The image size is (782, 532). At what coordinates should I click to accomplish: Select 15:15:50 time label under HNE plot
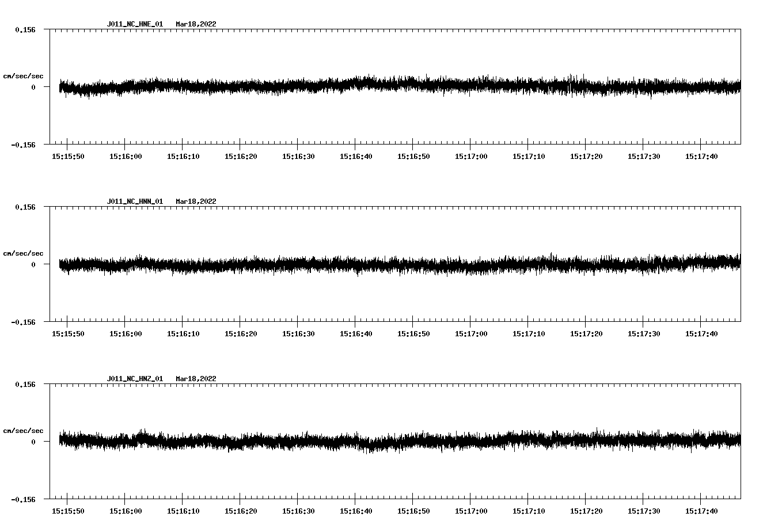(68, 157)
